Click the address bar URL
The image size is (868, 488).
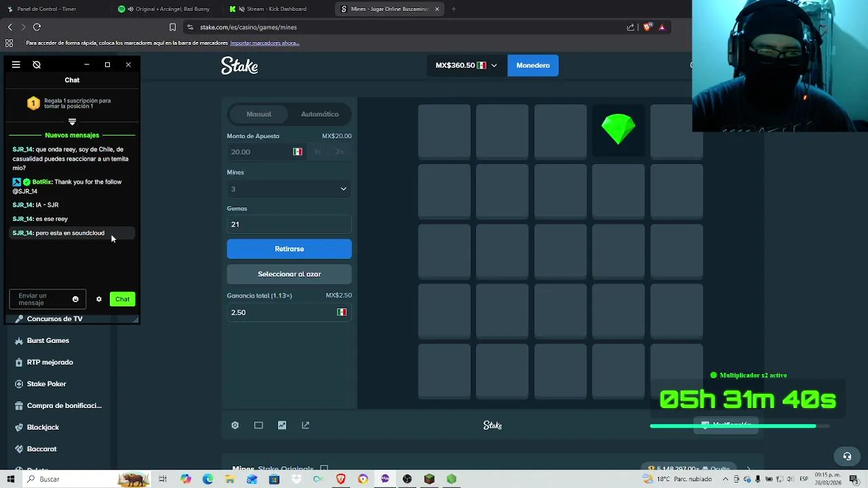pyautogui.click(x=248, y=27)
